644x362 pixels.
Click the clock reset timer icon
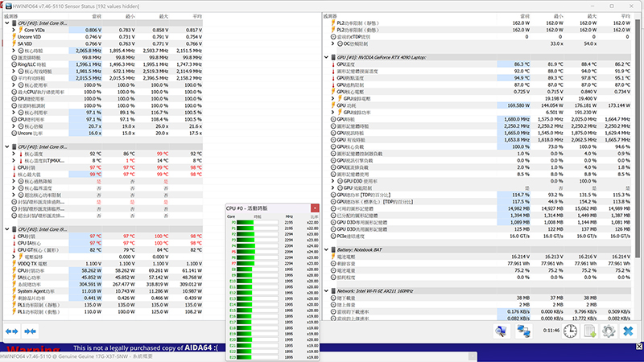[570, 331]
